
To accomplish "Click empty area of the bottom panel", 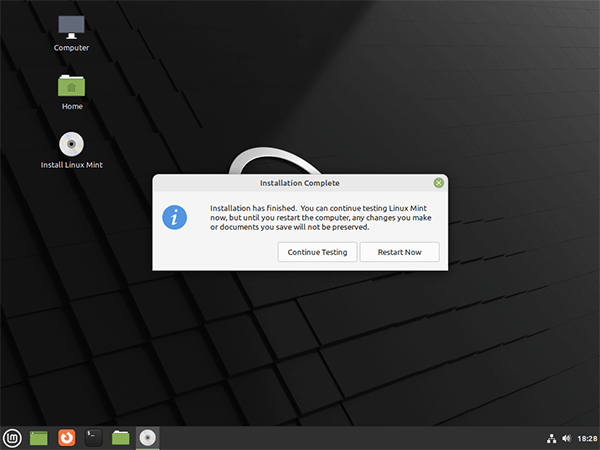I will point(350,438).
